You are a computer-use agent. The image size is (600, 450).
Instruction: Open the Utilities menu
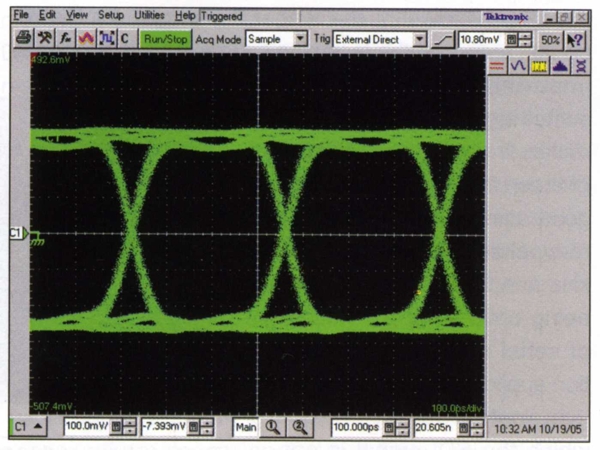click(149, 15)
